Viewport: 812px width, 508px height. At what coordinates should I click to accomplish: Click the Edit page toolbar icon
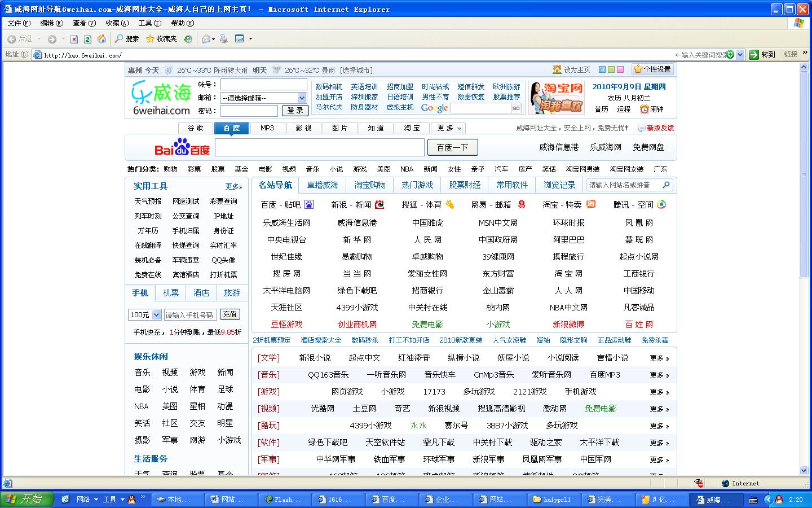click(x=240, y=39)
